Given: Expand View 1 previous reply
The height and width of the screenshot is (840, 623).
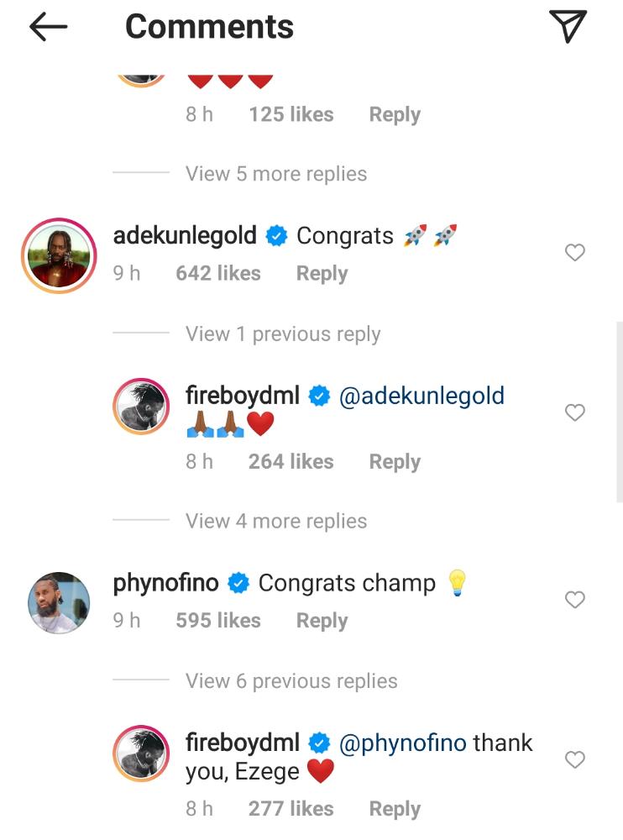Looking at the screenshot, I should tap(283, 334).
